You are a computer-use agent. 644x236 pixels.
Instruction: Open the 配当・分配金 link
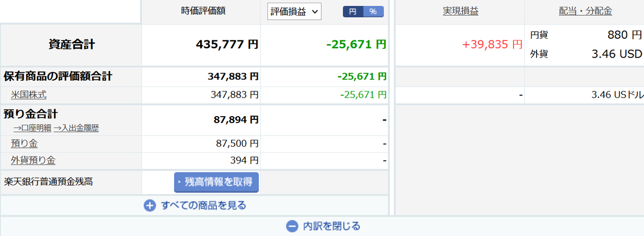click(x=585, y=11)
